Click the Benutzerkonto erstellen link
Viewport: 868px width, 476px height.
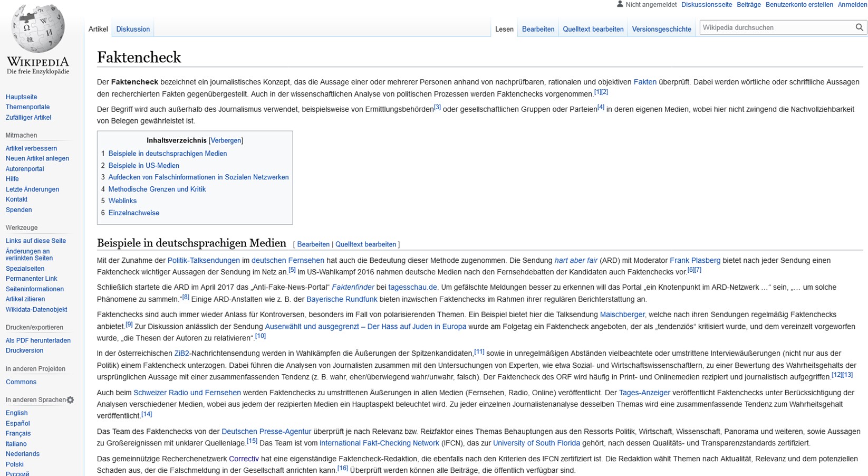(799, 5)
